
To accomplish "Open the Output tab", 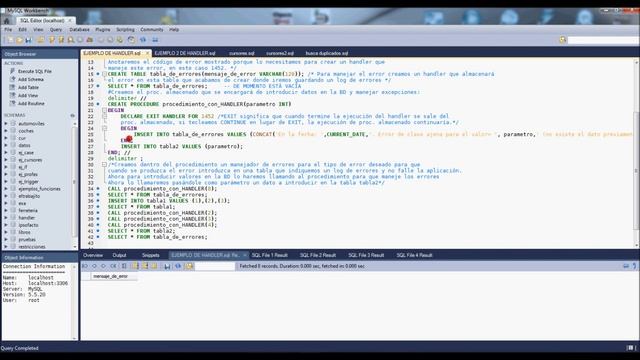I will 120,255.
